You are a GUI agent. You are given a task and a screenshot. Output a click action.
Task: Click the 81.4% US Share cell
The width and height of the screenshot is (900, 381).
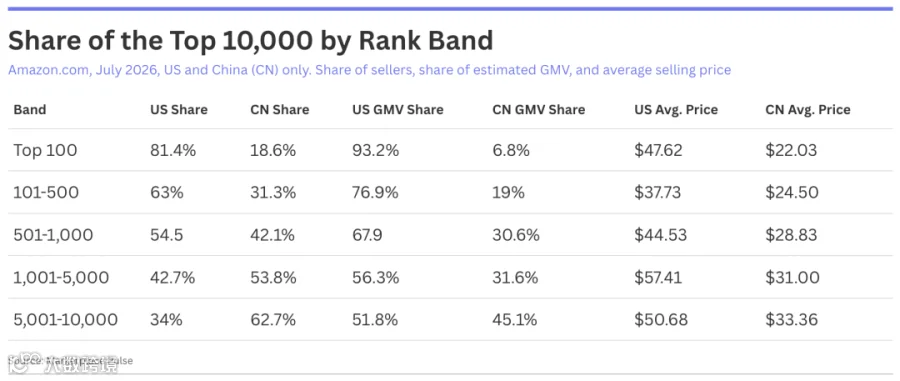(173, 150)
